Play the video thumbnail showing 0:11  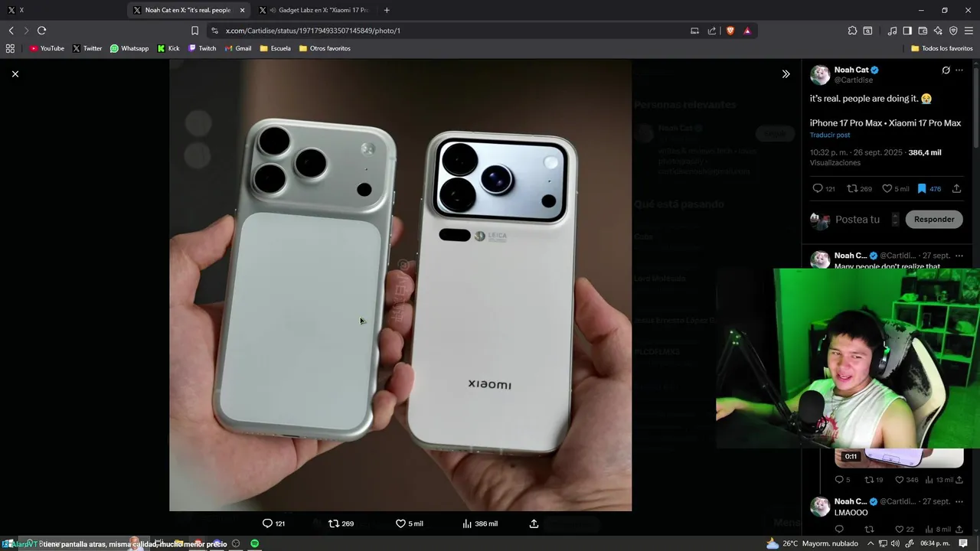[899, 457]
